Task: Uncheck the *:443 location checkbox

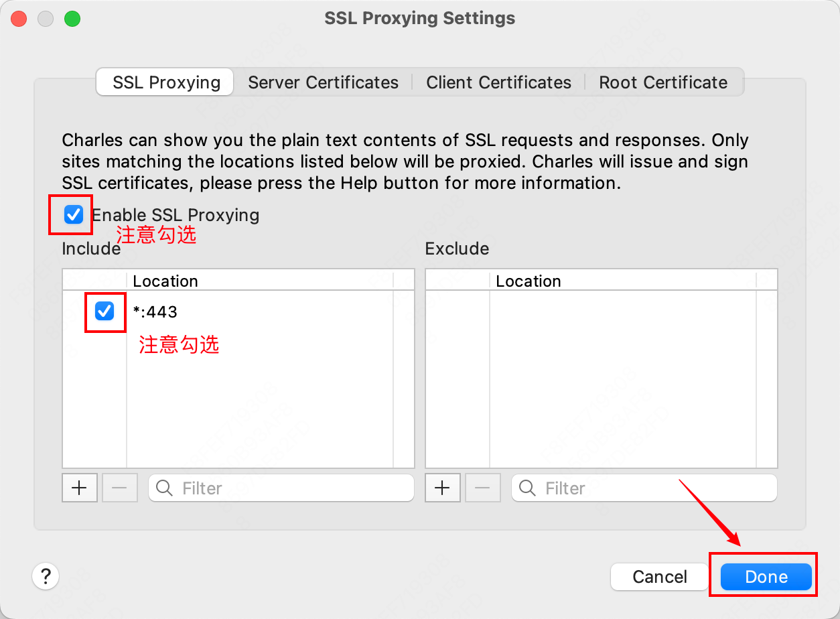Action: pyautogui.click(x=104, y=311)
